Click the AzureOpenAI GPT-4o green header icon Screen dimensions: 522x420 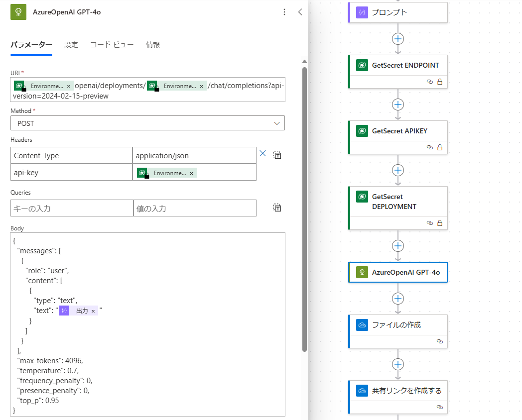point(18,12)
